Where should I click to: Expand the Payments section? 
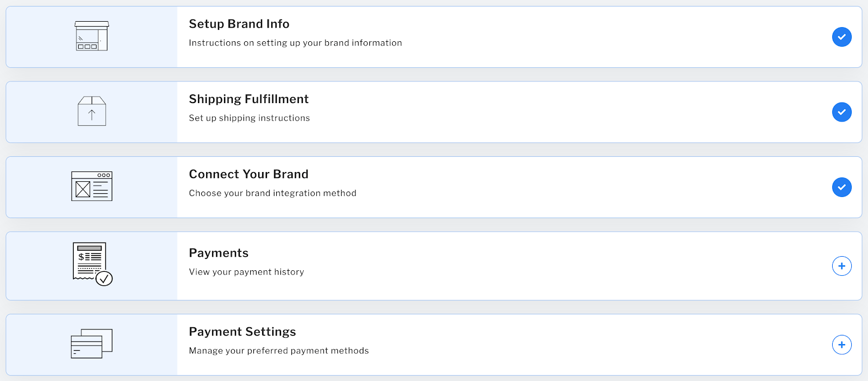841,266
